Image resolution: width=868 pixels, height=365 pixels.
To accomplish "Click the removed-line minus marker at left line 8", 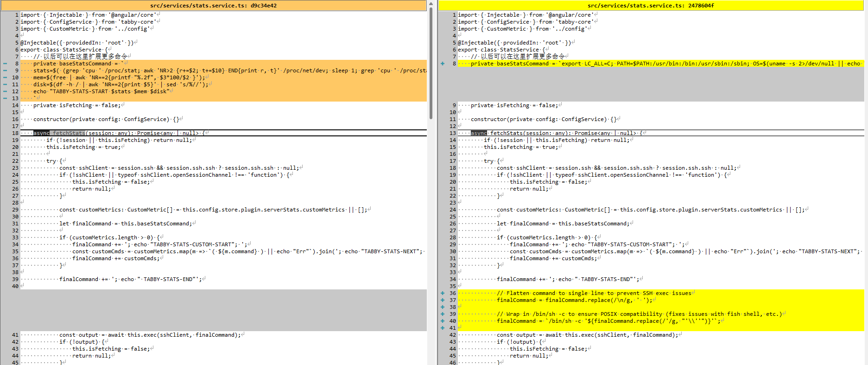I will pyautogui.click(x=5, y=64).
